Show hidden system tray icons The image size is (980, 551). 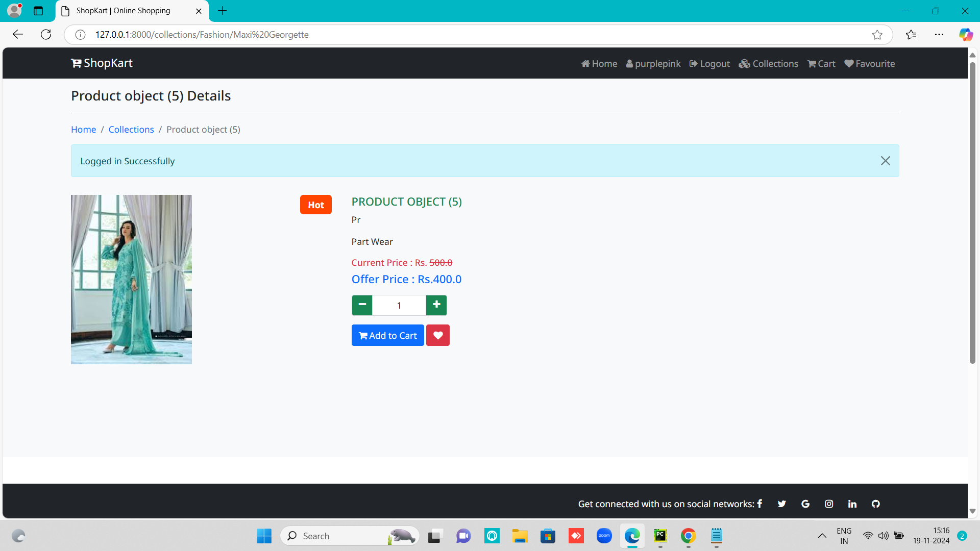[822, 536]
